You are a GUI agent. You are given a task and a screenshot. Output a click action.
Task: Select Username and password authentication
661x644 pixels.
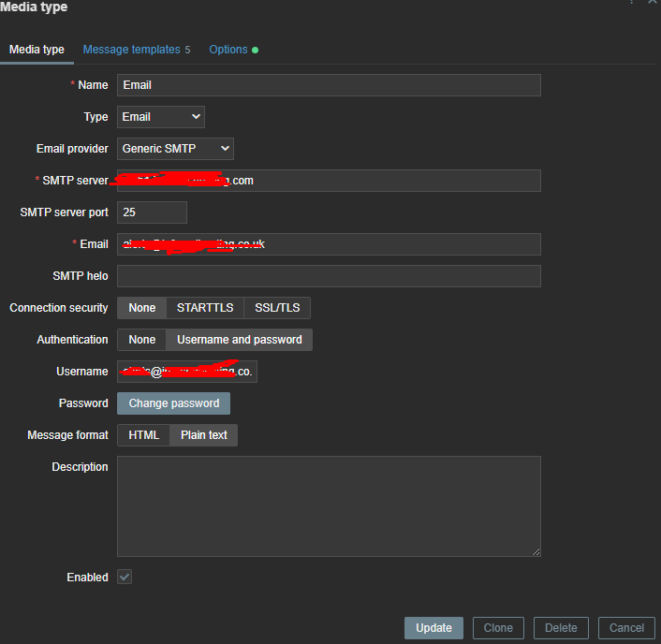pyautogui.click(x=240, y=340)
